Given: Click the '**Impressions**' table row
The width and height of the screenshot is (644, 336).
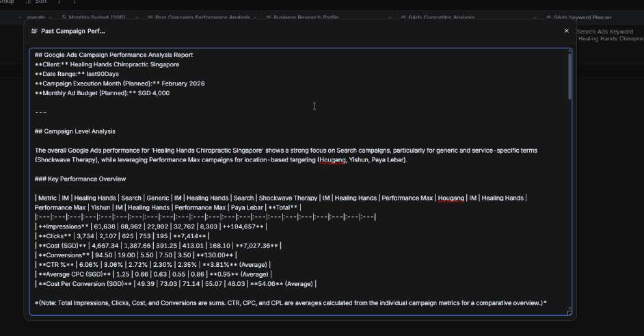Looking at the screenshot, I should [150, 227].
